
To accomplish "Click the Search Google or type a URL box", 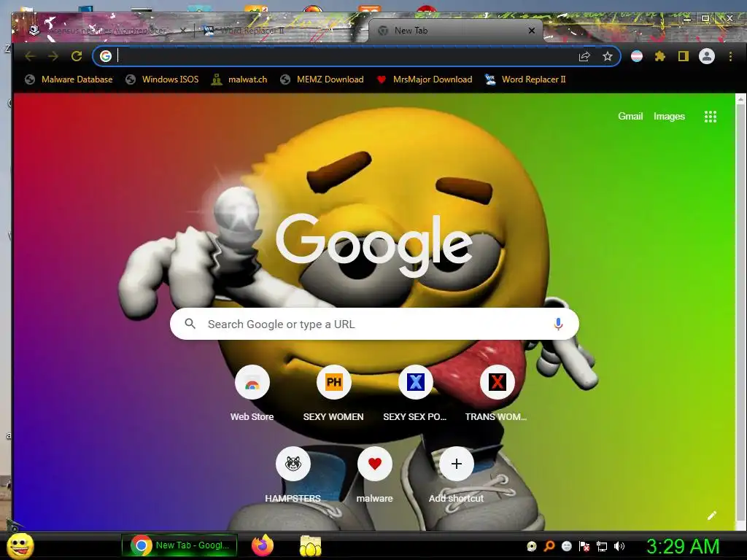I will 374,324.
